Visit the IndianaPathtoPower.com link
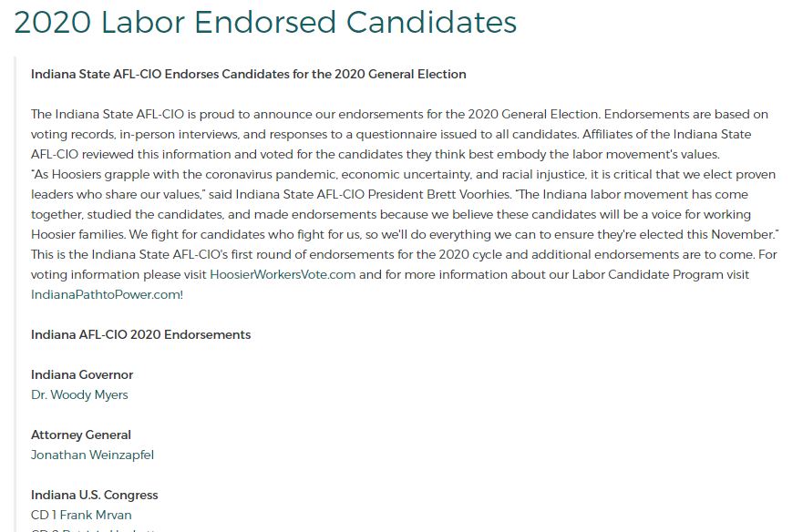Viewport: 803px width, 532px height. pos(106,294)
